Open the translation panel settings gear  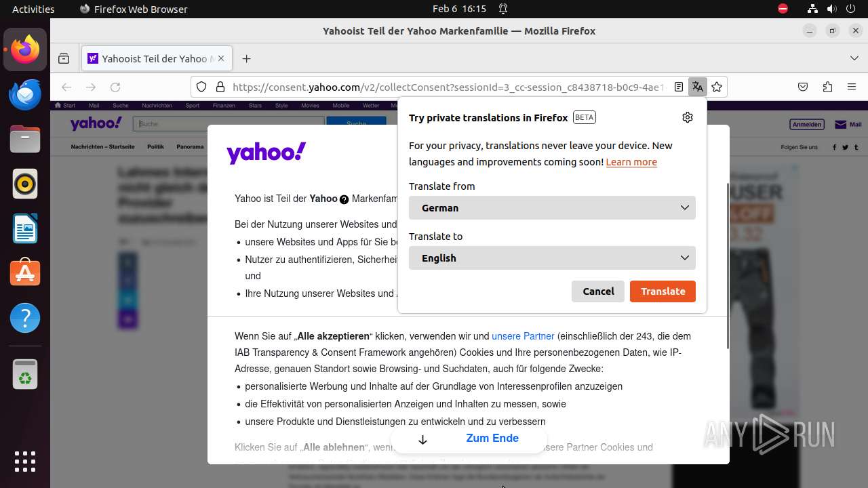click(x=688, y=117)
